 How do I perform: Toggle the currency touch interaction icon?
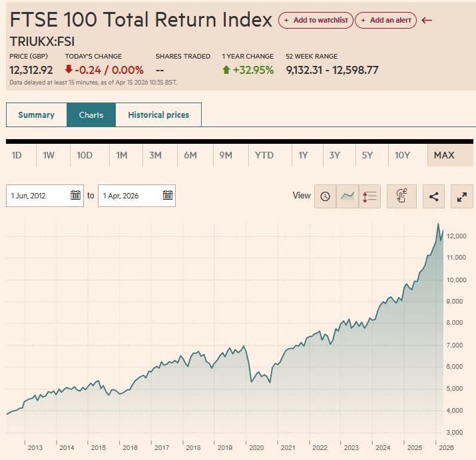(x=401, y=196)
